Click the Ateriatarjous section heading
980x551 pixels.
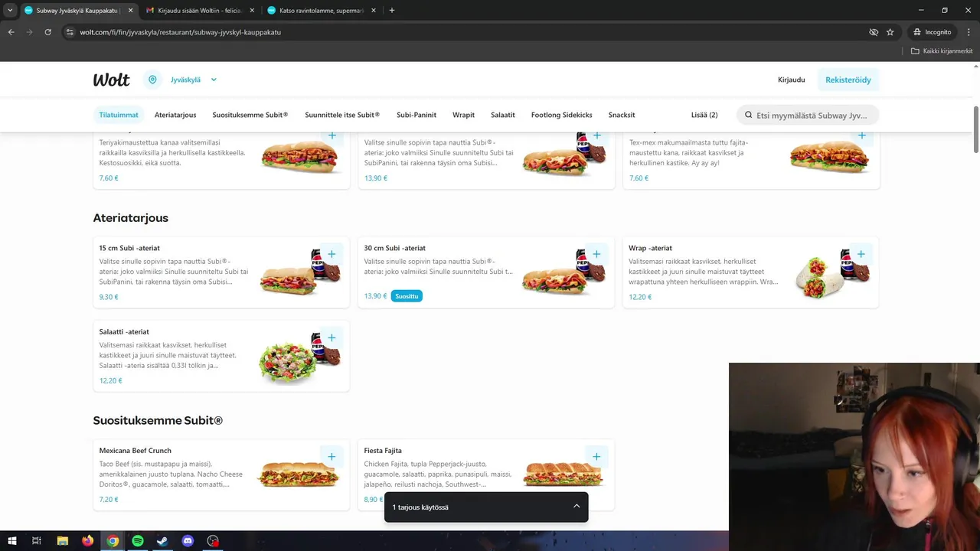click(131, 218)
